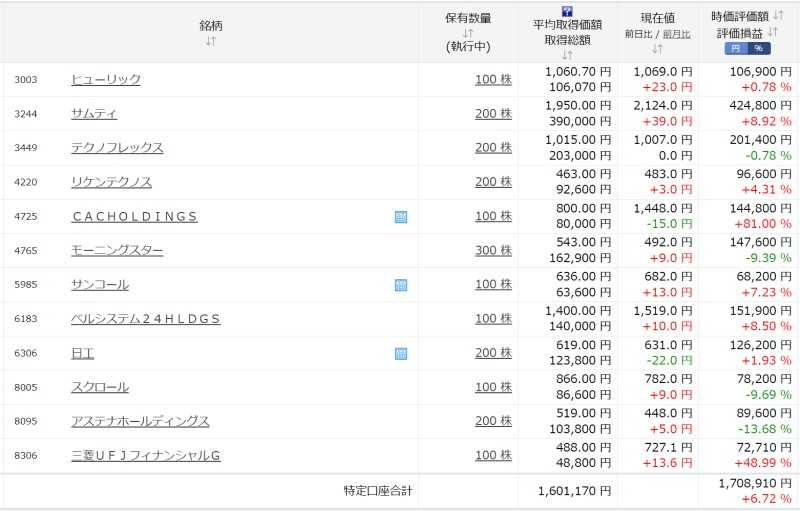
Task: Sort by 取得総額 using the arrow icon
Action: (567, 55)
